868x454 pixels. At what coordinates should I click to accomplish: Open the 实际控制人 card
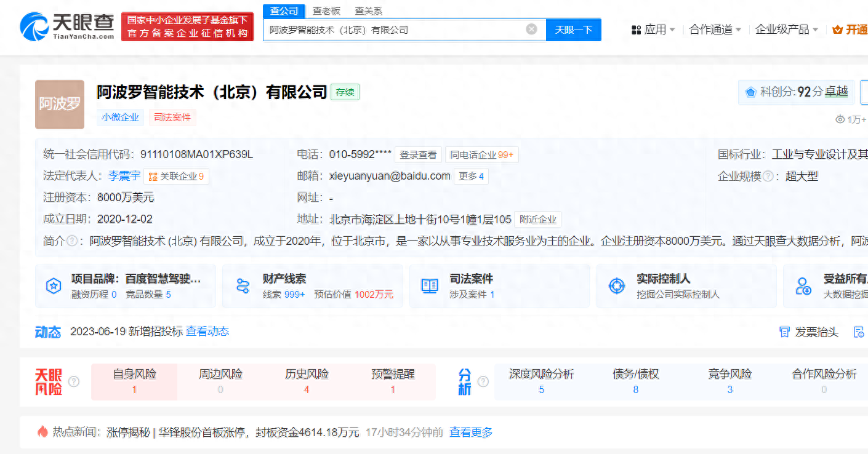tap(686, 286)
